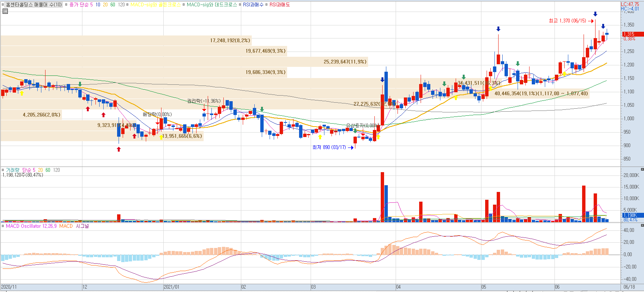Select the price 120-day MA label
The width and height of the screenshot is (644, 292).
(x=121, y=5)
